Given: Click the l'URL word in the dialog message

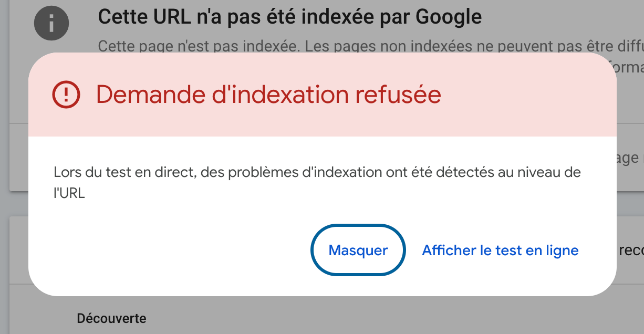Looking at the screenshot, I should point(69,193).
